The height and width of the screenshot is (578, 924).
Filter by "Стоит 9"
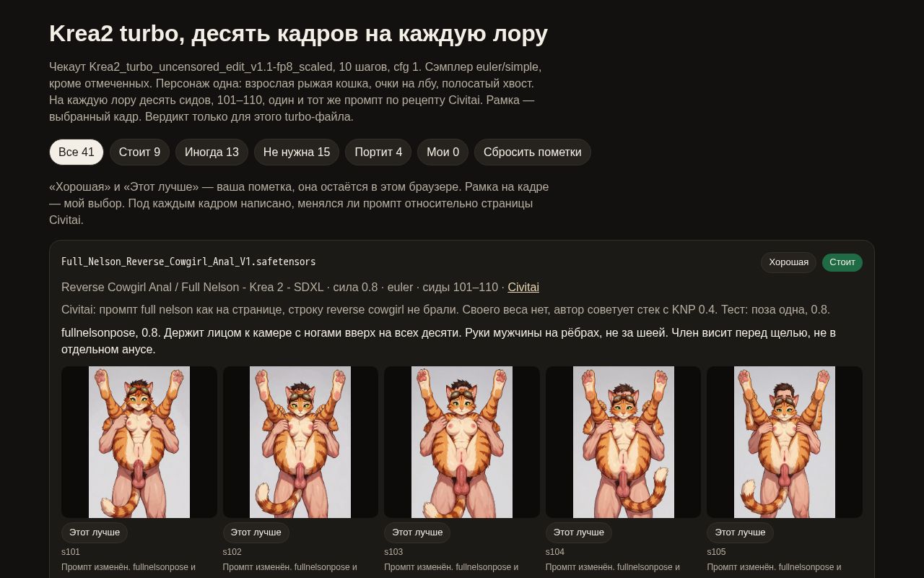click(139, 152)
